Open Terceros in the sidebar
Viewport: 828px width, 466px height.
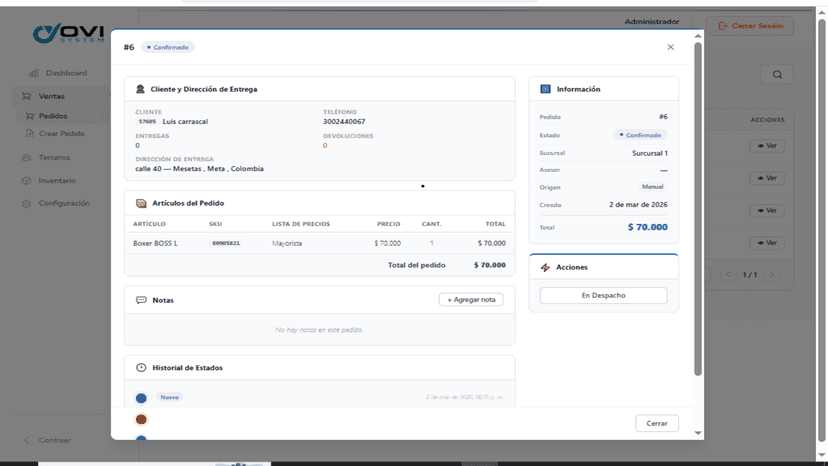pyautogui.click(x=54, y=157)
